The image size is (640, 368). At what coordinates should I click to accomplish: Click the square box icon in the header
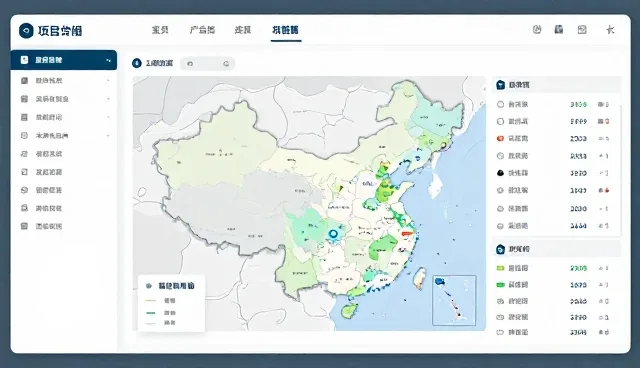(582, 29)
